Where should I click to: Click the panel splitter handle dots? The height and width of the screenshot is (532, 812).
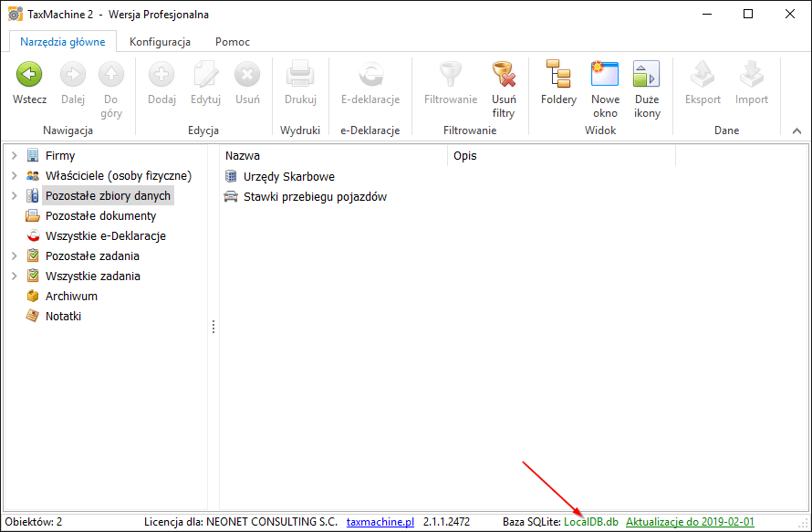[x=213, y=326]
